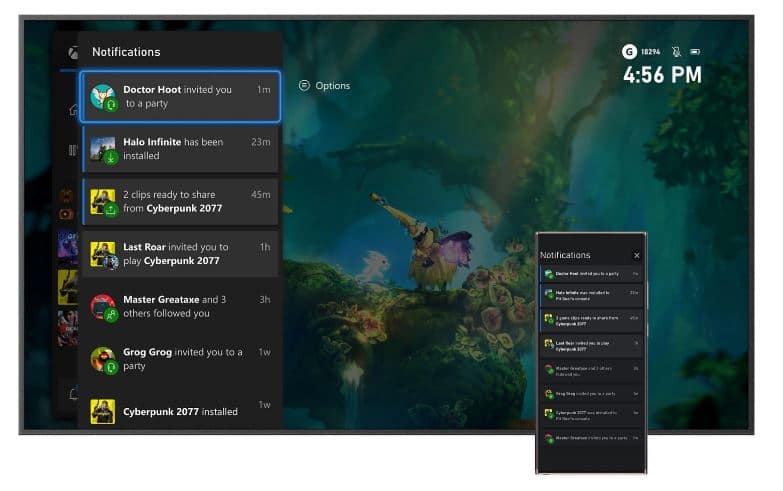
Task: Click the orange camera capture icon in sidebar
Action: (66, 214)
